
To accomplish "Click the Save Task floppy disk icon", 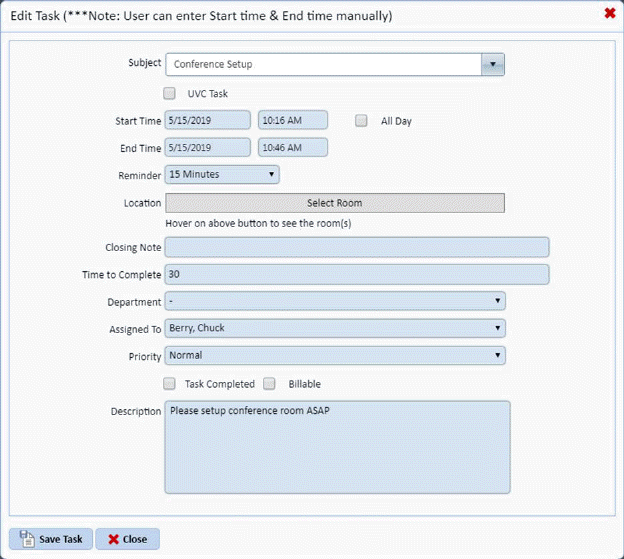I will pyautogui.click(x=27, y=539).
